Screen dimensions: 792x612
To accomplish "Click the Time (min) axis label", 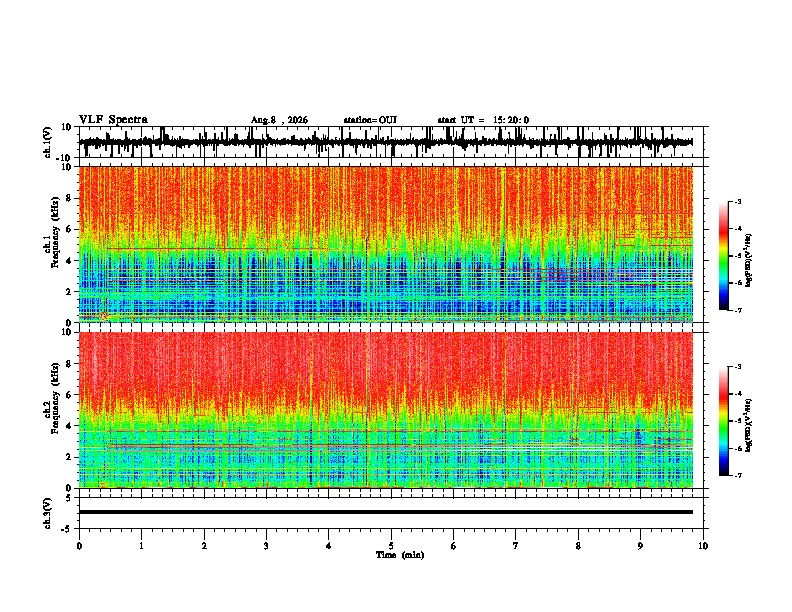I will (x=400, y=555).
